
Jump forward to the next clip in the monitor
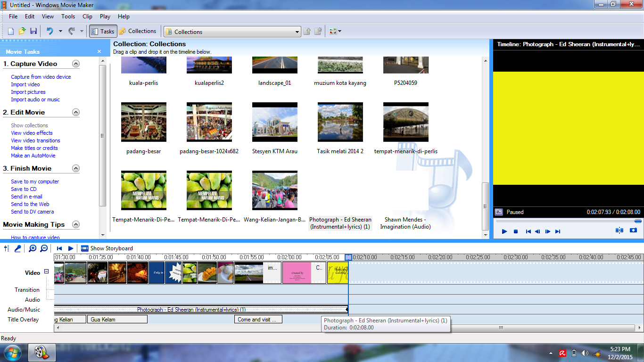tap(558, 231)
